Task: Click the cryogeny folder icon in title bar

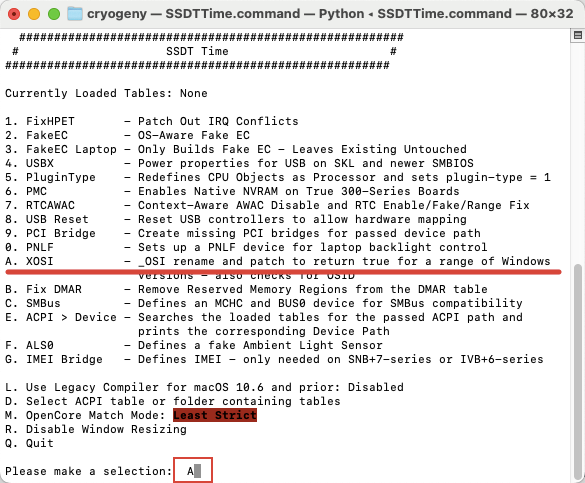Action: click(x=75, y=14)
